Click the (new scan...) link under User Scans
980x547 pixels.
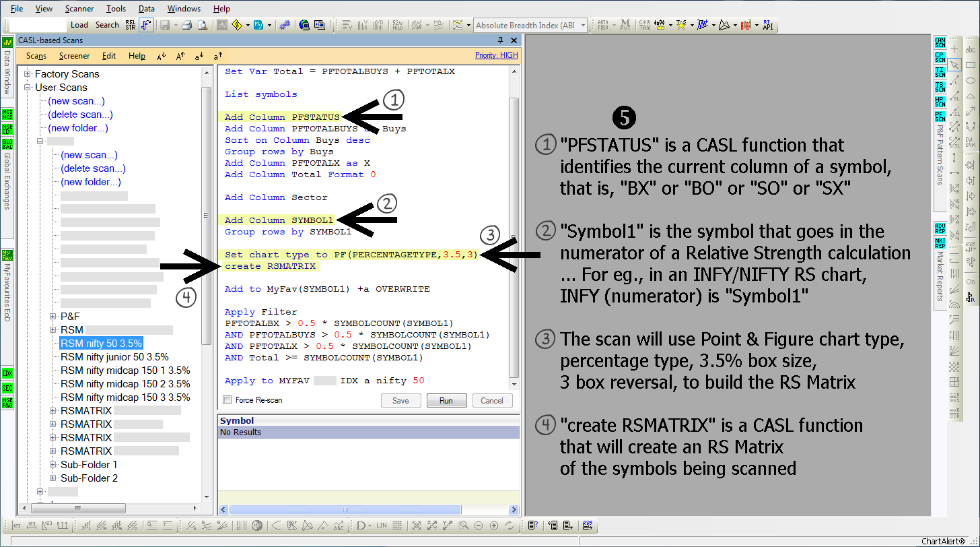pyautogui.click(x=76, y=101)
